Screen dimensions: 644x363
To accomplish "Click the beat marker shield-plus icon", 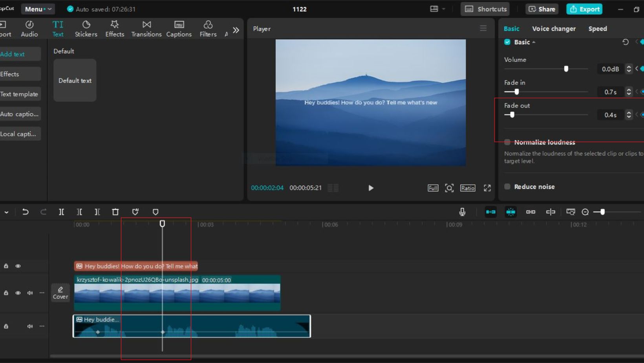I will pos(135,212).
